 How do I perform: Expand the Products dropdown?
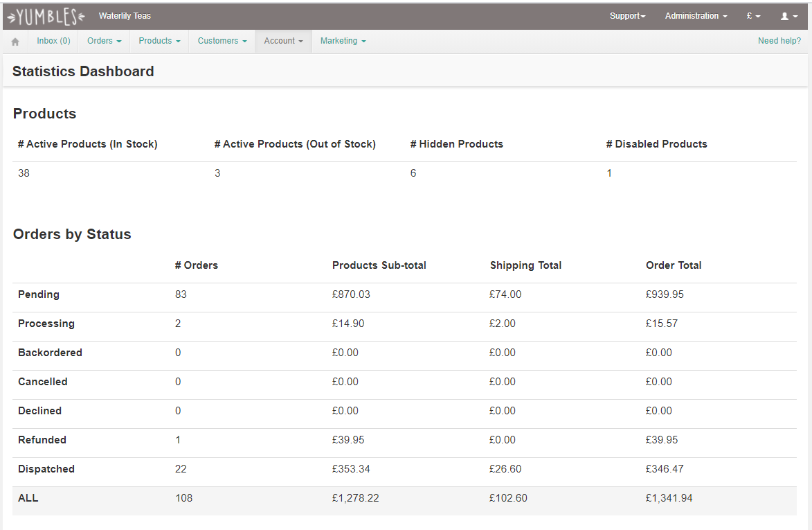coord(159,41)
